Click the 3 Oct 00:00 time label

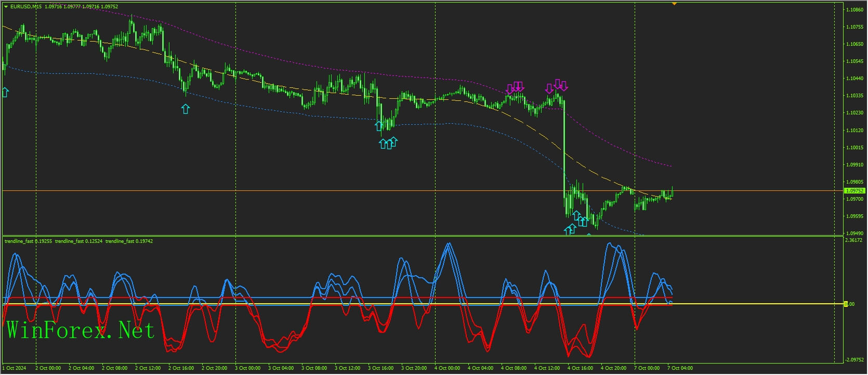[x=247, y=368]
